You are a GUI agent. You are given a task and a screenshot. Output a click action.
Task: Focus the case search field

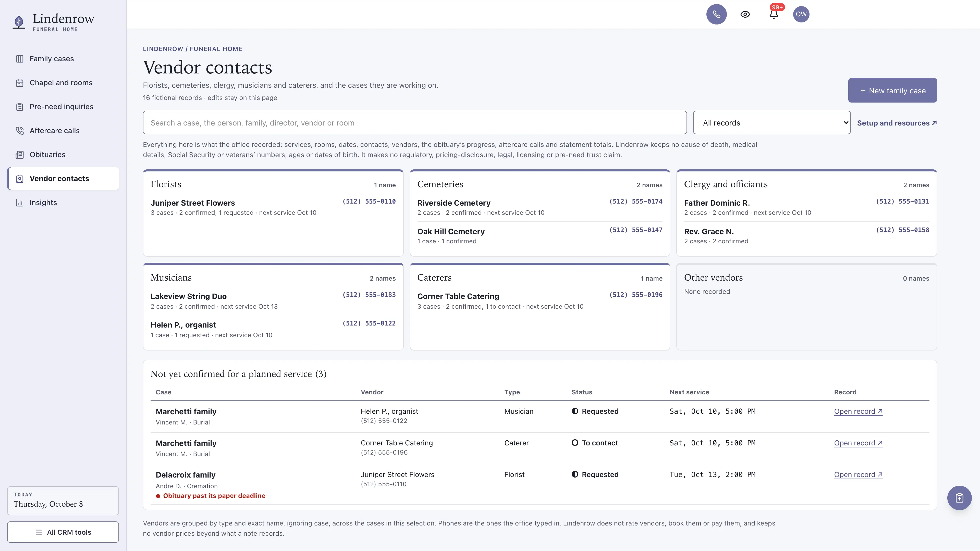click(x=415, y=122)
